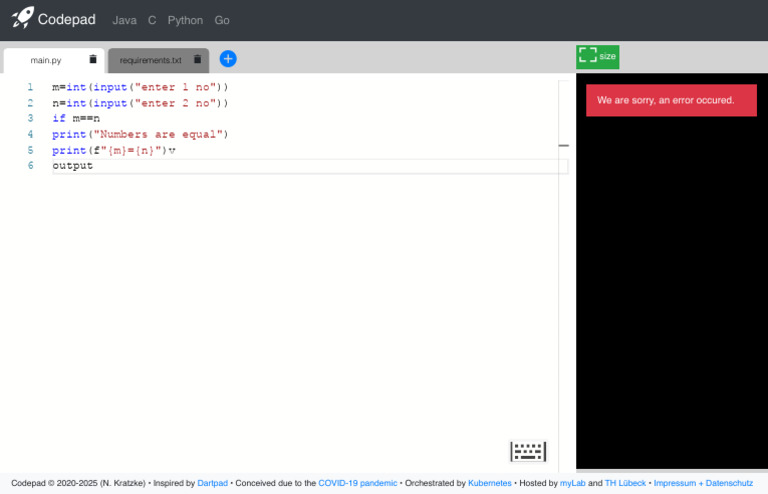The width and height of the screenshot is (768, 494).
Task: Click the m=int(input("enter 1 no")) line
Action: point(140,87)
